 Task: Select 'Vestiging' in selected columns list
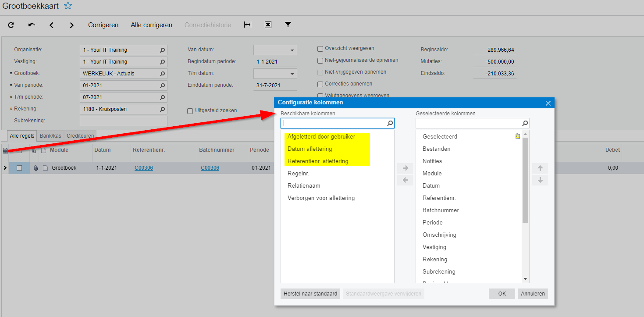469,247
